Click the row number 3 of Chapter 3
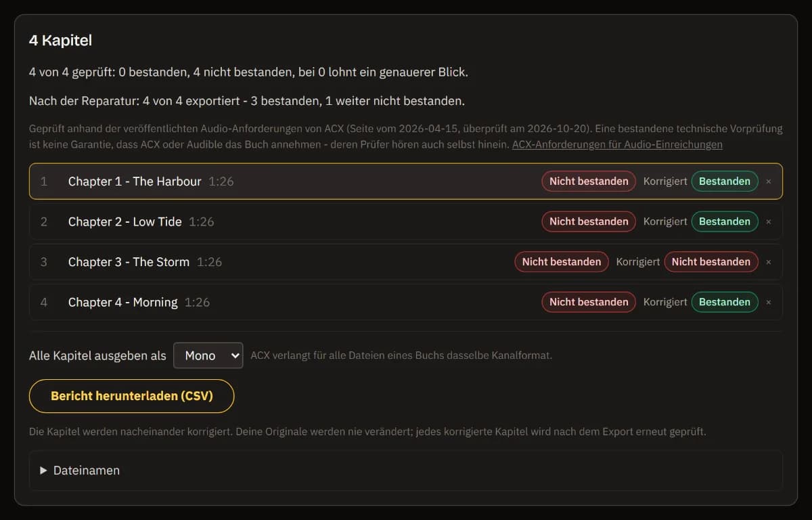812x520 pixels. [x=44, y=262]
